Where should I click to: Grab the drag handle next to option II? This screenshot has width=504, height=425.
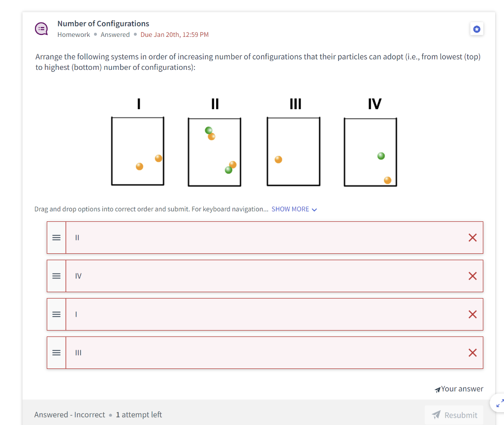click(56, 238)
